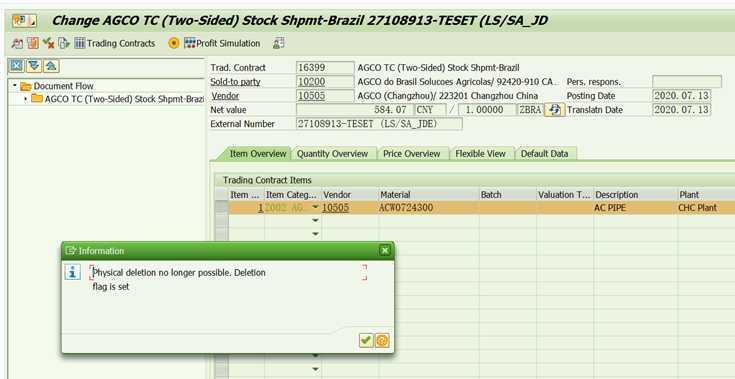Select AGCO TC (Two-Sided) Stock Shpmt-Brazi tree item
Screen dimensions: 735x379
tap(118, 99)
